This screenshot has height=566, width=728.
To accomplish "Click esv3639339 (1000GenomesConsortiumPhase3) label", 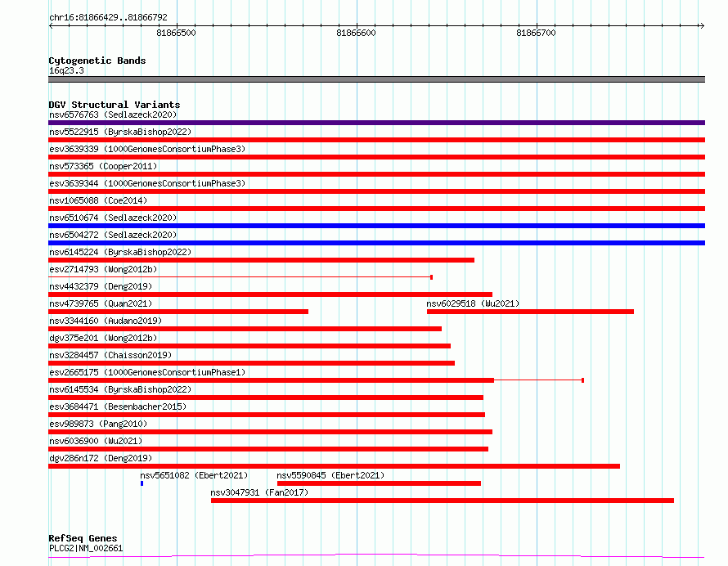I will pos(147,149).
